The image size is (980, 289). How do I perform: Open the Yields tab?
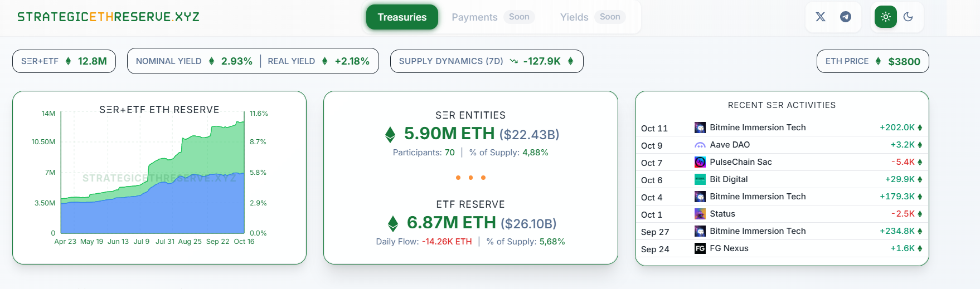coord(574,17)
